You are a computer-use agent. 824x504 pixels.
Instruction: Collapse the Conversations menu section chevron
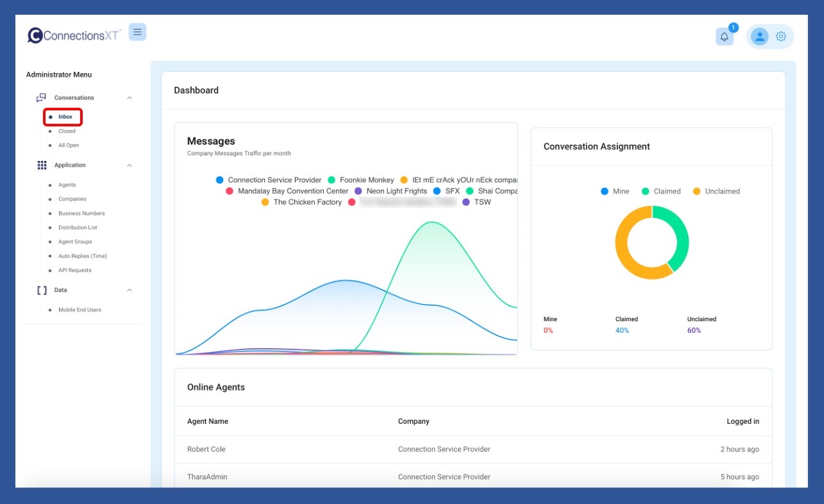click(x=130, y=98)
